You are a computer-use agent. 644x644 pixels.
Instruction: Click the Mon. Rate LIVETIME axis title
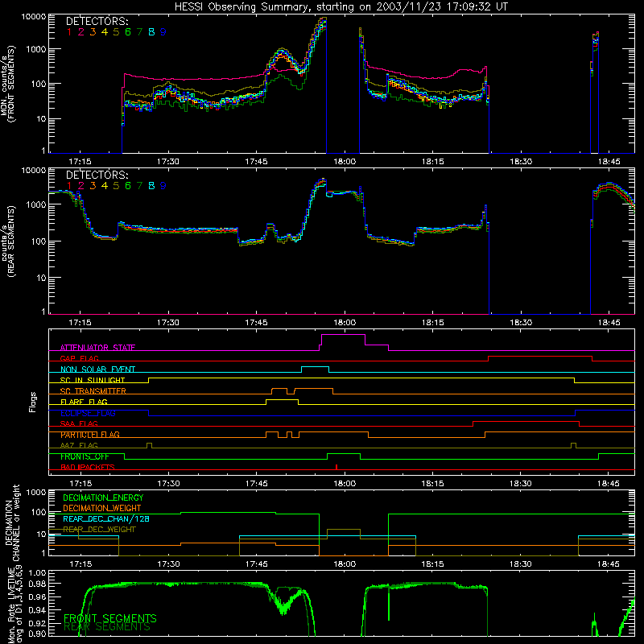[x=14, y=605]
